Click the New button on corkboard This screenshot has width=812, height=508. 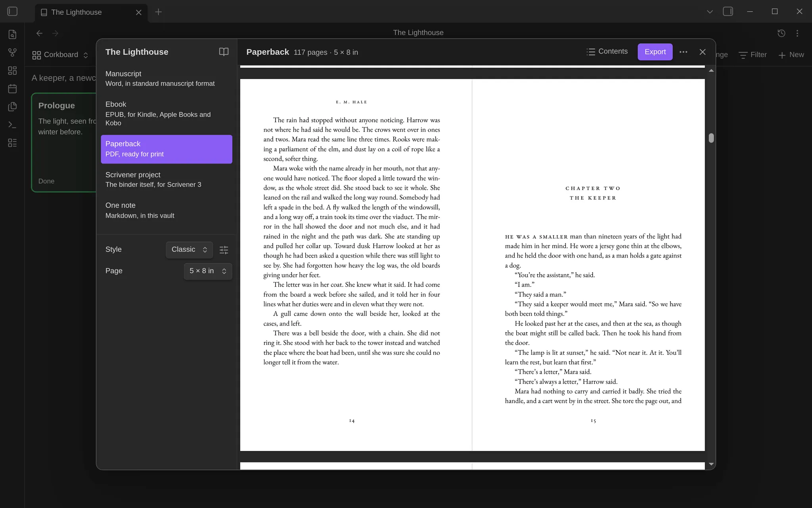point(791,55)
